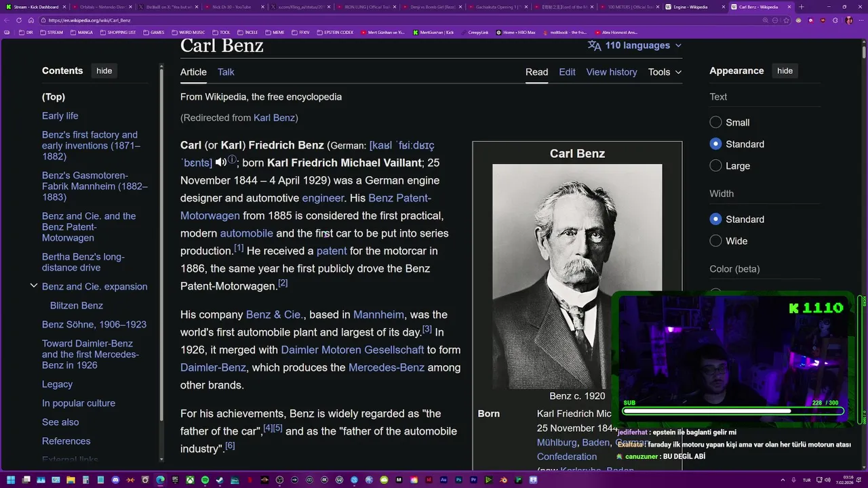Open the Mercedes-Benz link
Viewport: 868px width, 488px height.
(387, 367)
